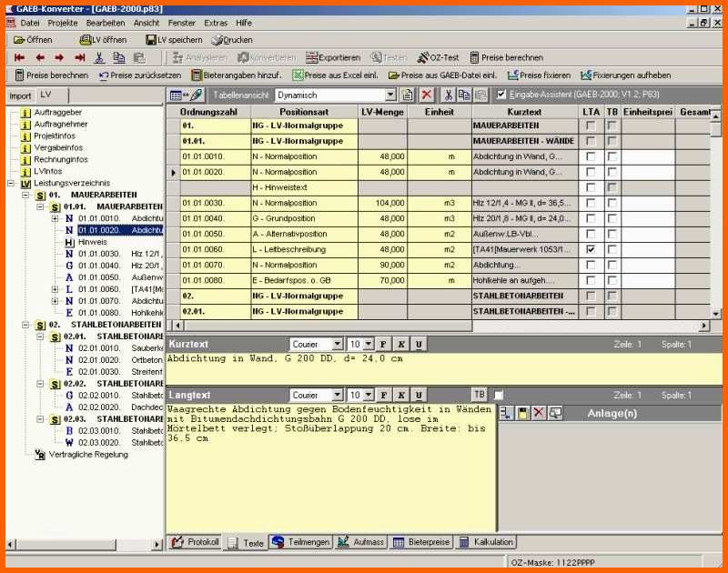The width and height of the screenshot is (728, 573).
Task: Click the table view switch icon
Action: [187, 95]
